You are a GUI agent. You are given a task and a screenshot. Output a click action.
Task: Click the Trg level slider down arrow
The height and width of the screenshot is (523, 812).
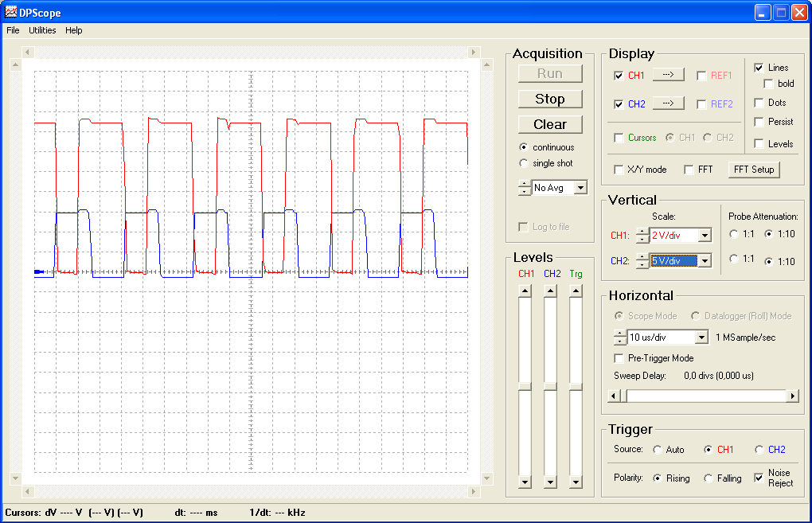pos(576,482)
